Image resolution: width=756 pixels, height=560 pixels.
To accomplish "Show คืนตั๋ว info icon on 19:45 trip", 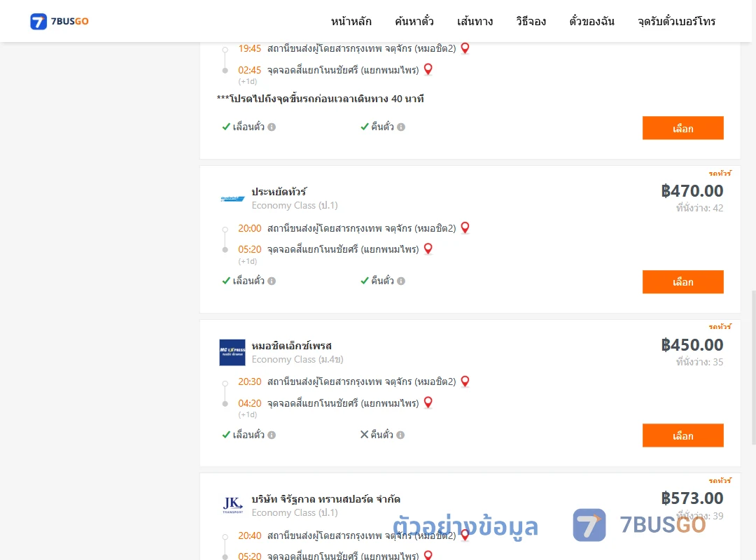I will 401,127.
